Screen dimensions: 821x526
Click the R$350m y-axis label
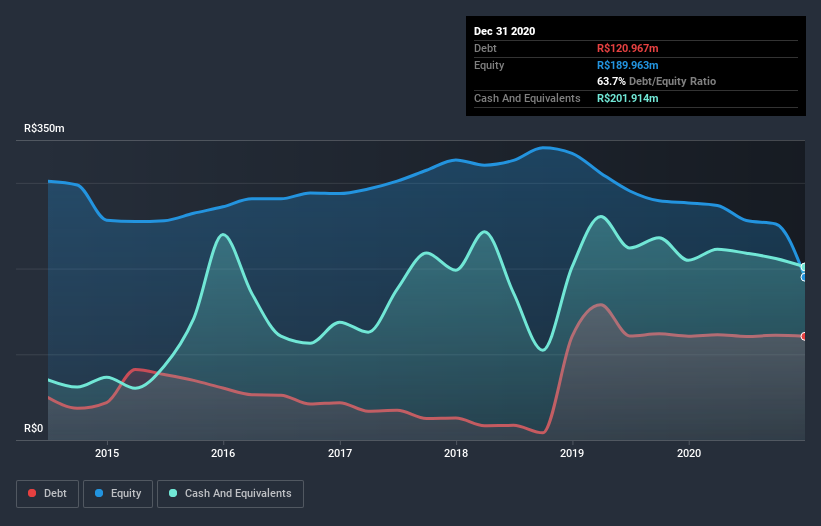pyautogui.click(x=45, y=128)
